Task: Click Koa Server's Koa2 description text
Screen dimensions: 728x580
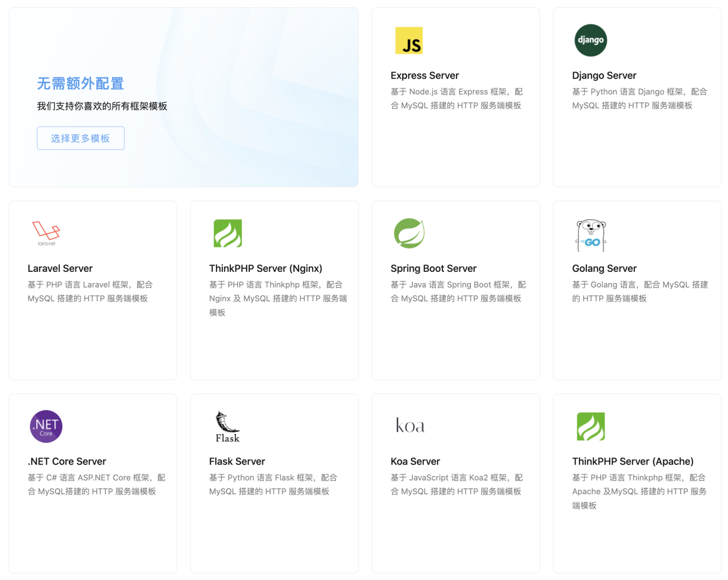Action: pyautogui.click(x=457, y=484)
